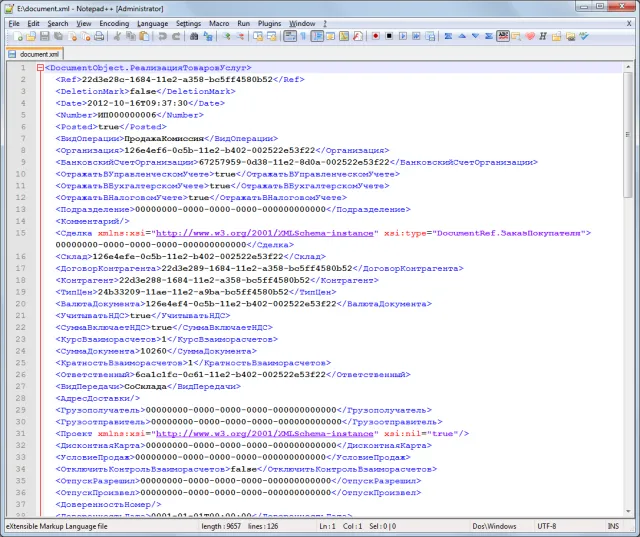
Task: Play back the recorded macro
Action: point(403,36)
